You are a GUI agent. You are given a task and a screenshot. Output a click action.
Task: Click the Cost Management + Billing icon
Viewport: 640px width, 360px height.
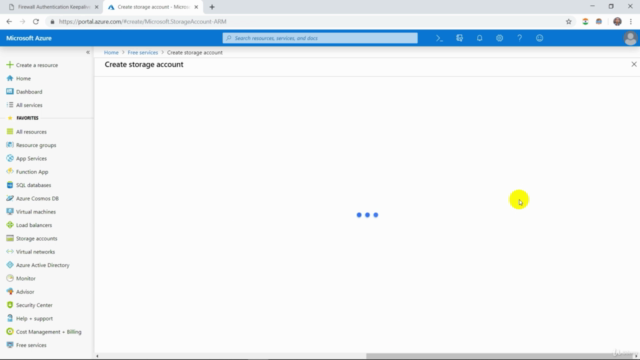point(10,331)
